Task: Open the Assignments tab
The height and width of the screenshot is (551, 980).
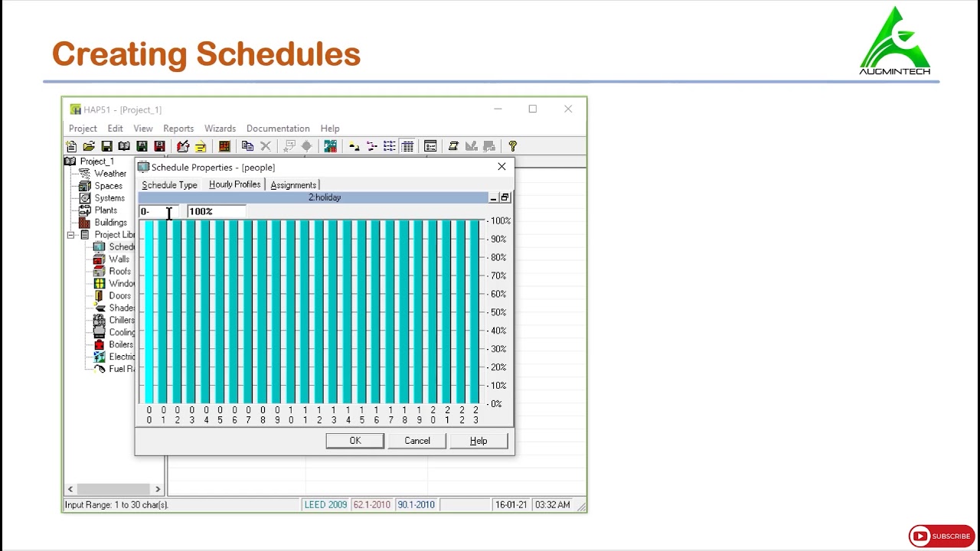Action: click(x=293, y=184)
